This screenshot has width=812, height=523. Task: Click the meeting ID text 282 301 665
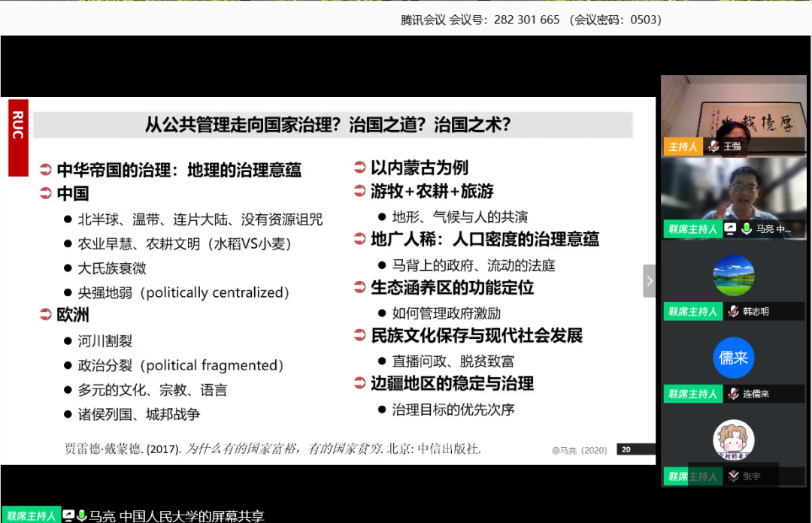click(526, 20)
